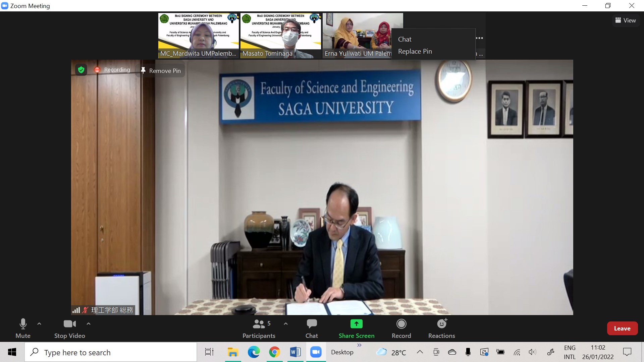Open the notification center icon
Image resolution: width=644 pixels, height=362 pixels.
627,352
